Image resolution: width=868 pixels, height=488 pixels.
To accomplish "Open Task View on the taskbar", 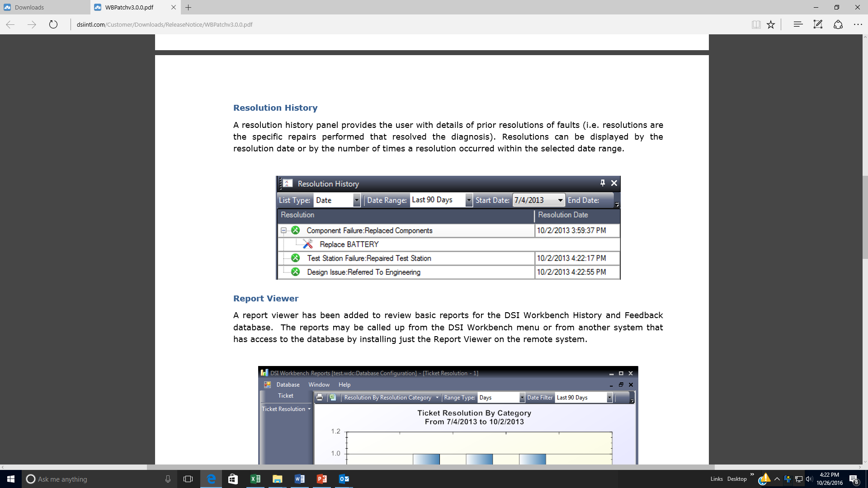I will (x=188, y=479).
